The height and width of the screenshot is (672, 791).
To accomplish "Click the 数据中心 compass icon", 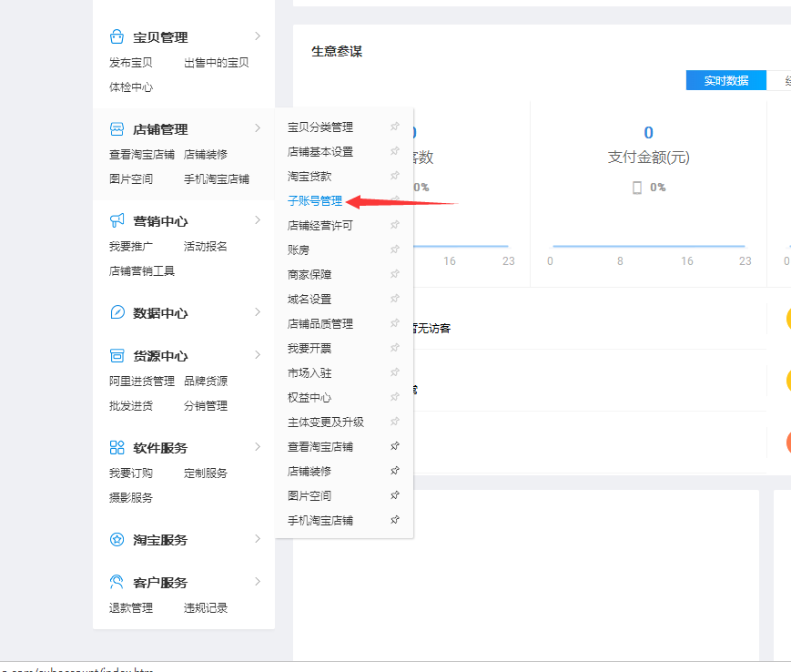I will [117, 313].
